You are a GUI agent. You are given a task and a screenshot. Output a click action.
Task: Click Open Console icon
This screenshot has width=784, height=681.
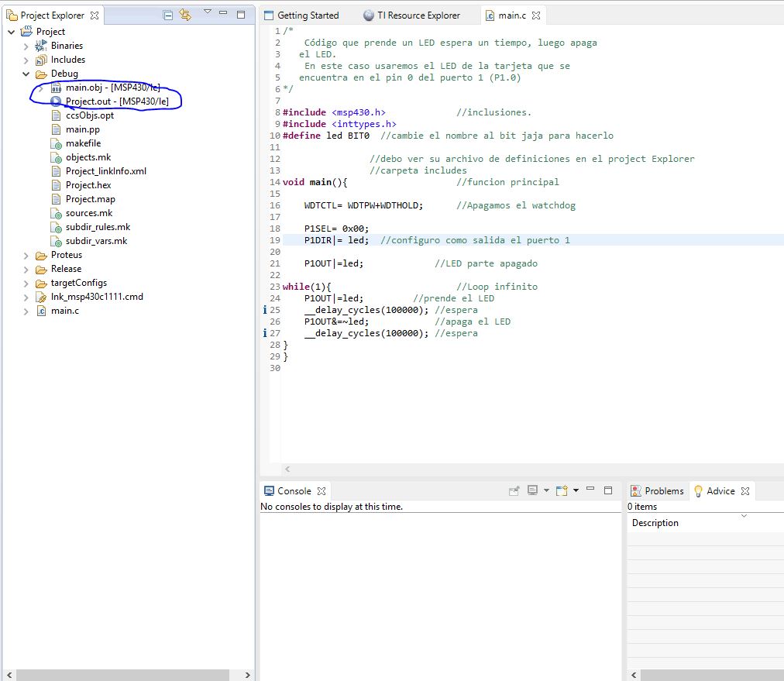(562, 490)
